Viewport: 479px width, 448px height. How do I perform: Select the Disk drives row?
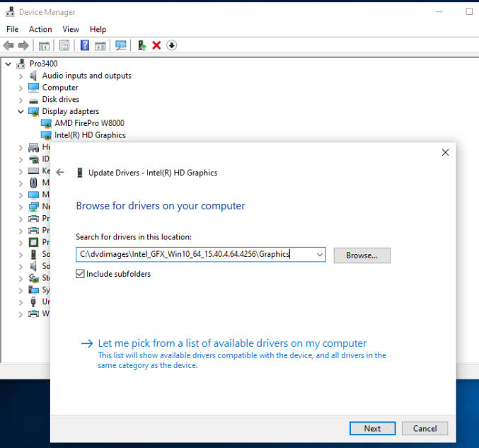60,99
